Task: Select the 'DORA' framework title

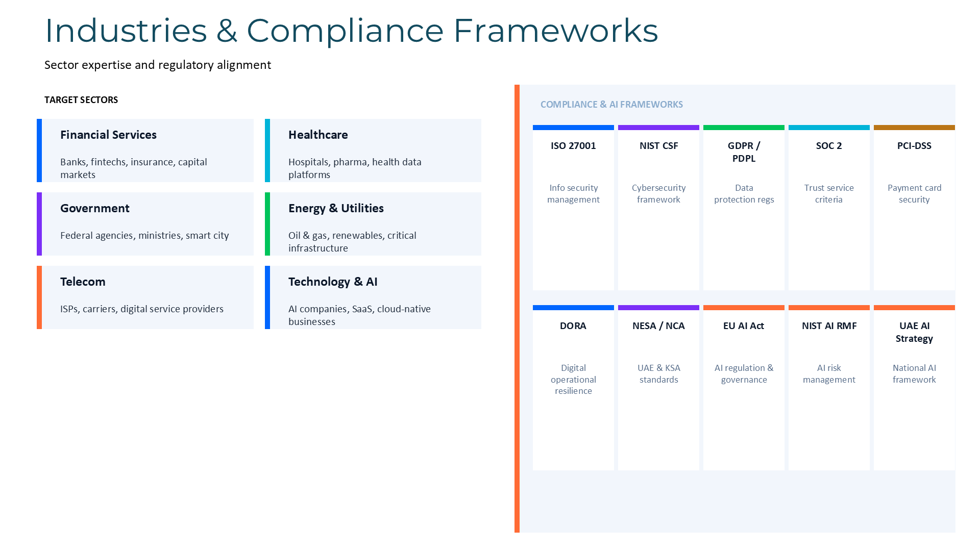Action: [573, 326]
